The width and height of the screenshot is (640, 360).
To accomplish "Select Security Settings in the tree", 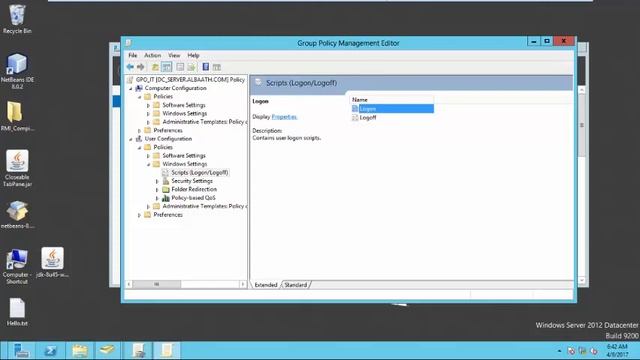I will [192, 181].
